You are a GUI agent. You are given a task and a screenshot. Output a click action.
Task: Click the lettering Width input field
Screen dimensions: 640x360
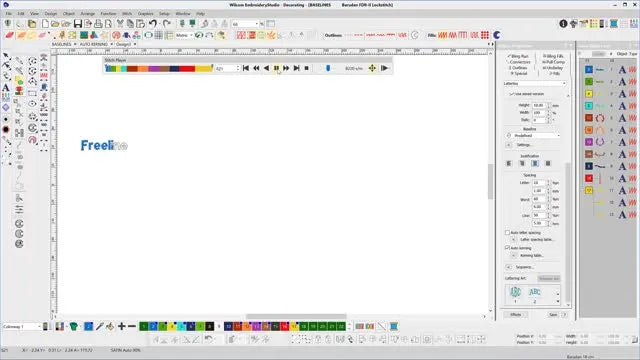(539, 113)
